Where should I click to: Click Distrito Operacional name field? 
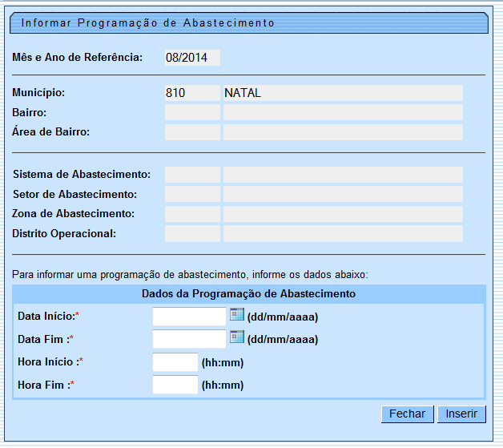click(343, 234)
